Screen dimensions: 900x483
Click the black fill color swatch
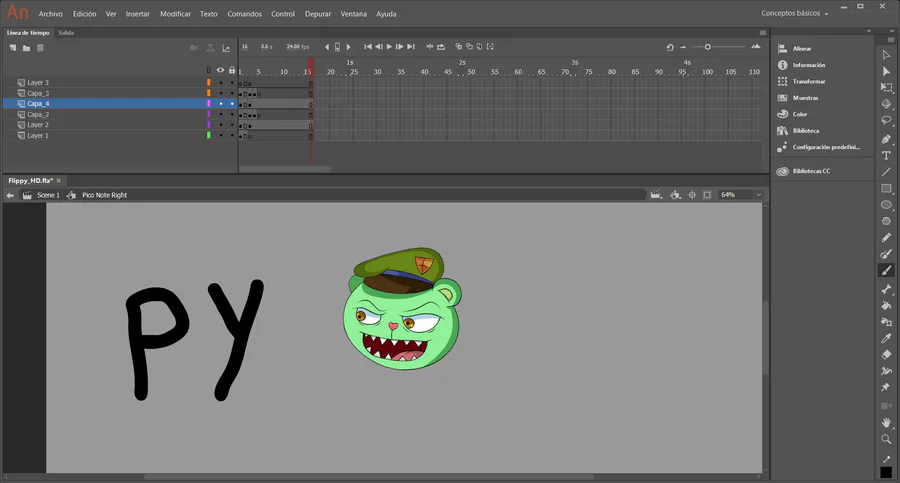coord(886,472)
